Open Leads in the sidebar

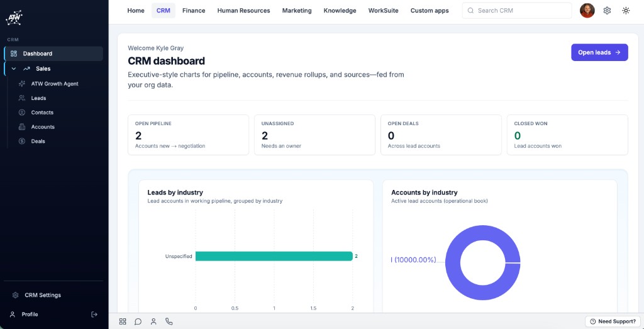click(x=38, y=98)
